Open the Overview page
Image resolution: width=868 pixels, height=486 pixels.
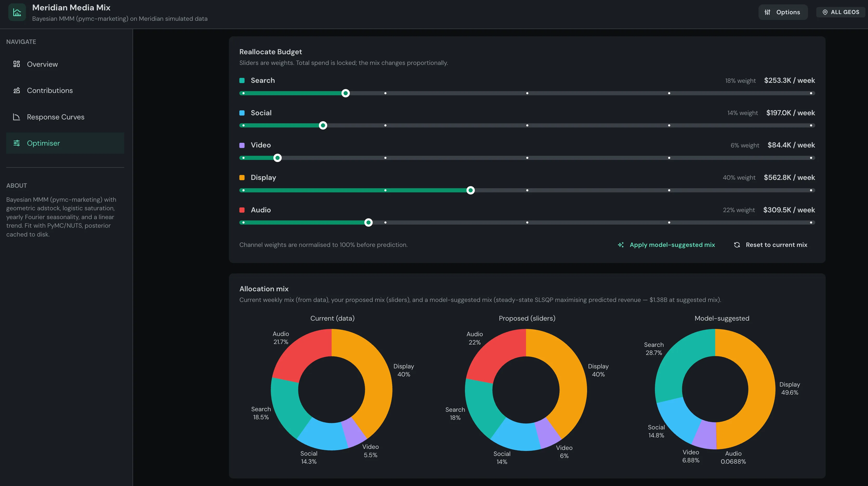pyautogui.click(x=65, y=64)
